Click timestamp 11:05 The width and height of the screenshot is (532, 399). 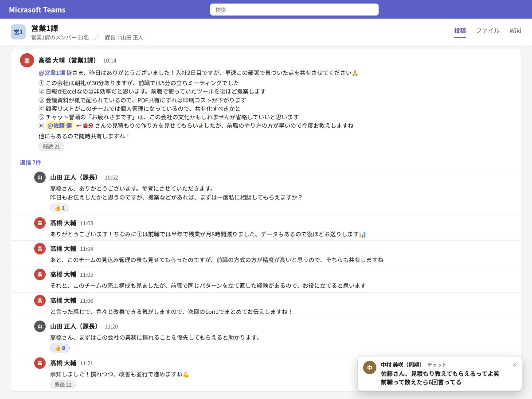point(86,275)
